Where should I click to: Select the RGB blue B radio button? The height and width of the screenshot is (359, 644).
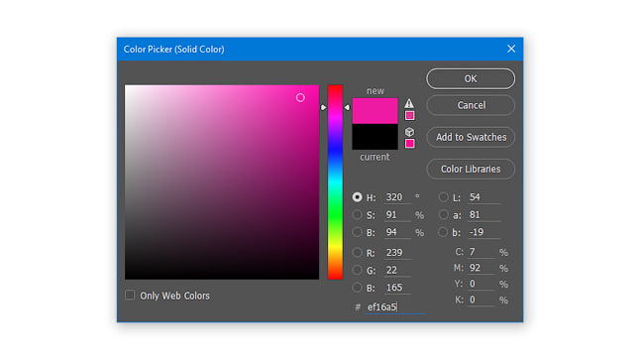tap(358, 288)
